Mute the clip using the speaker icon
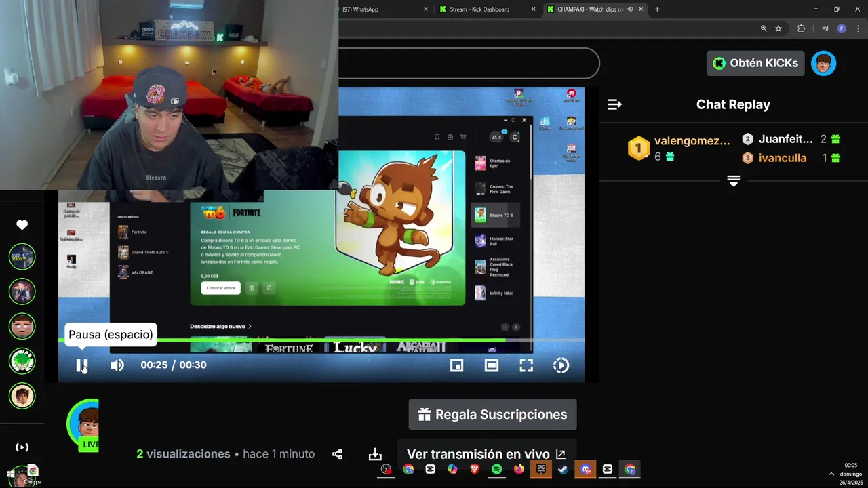 (117, 365)
